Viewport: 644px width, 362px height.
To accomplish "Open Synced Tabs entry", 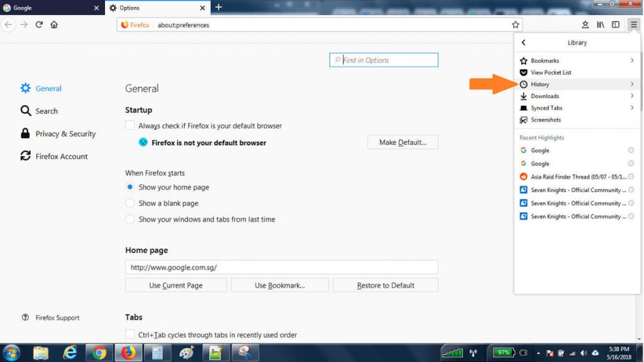I will [577, 108].
